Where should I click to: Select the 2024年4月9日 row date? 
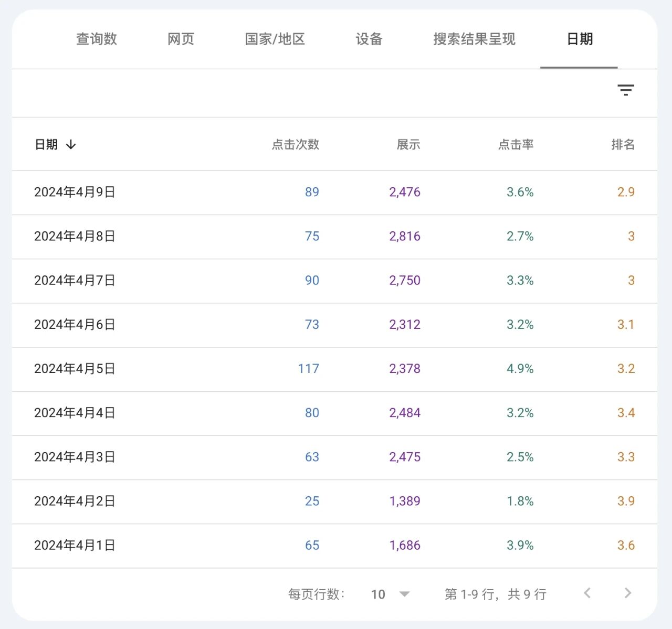[x=75, y=193]
